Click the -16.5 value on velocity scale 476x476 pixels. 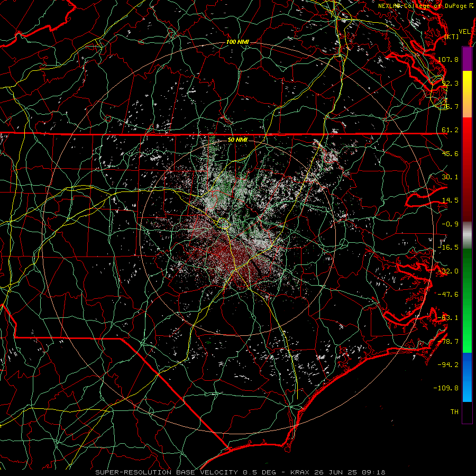click(448, 248)
